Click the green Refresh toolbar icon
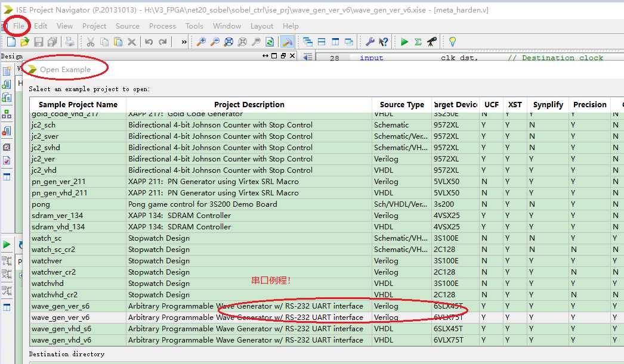The height and width of the screenshot is (364, 624). (x=270, y=42)
